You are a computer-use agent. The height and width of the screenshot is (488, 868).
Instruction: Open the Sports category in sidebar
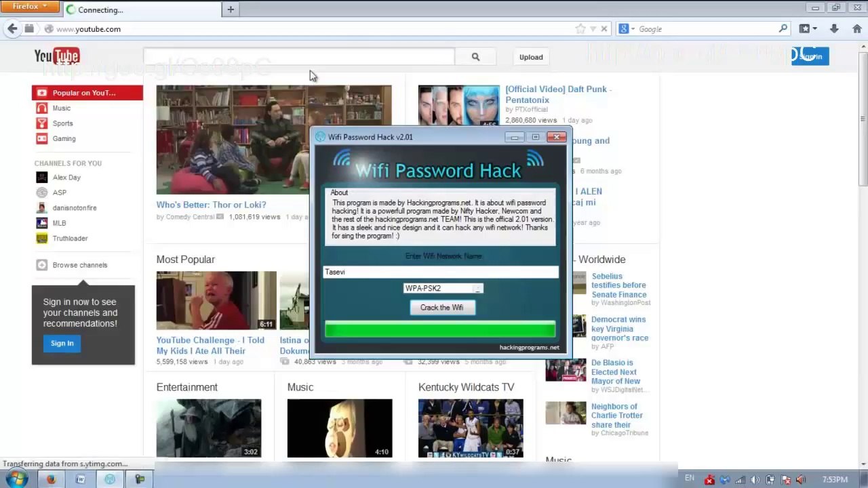click(x=62, y=123)
